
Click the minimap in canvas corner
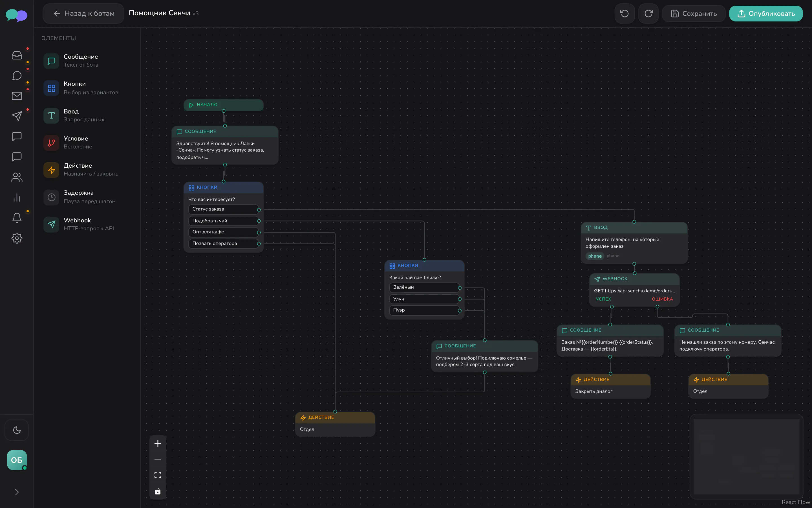[x=746, y=456]
